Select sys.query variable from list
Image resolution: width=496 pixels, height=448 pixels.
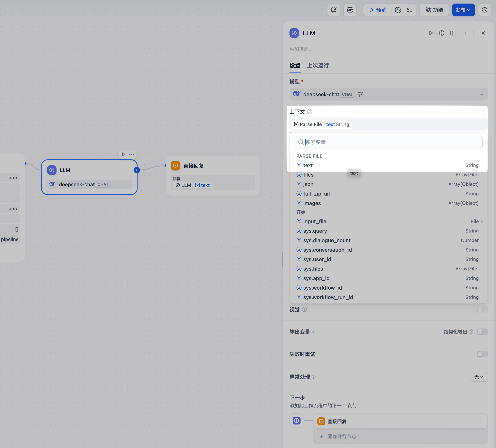tap(315, 231)
